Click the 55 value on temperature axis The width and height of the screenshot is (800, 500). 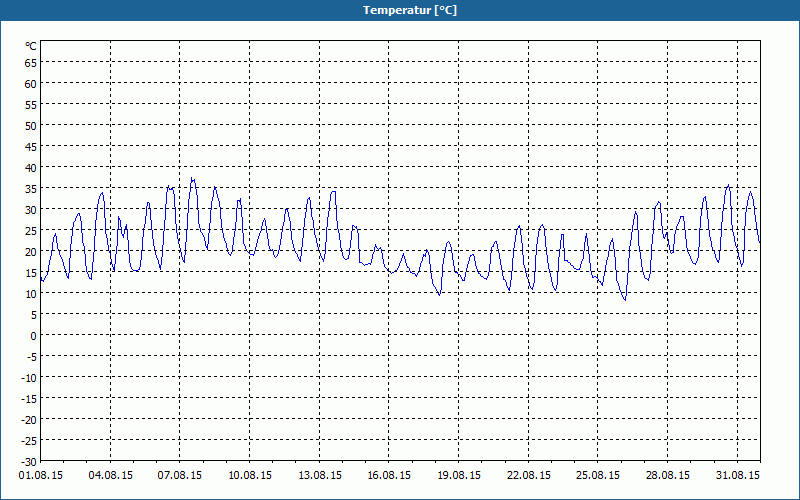point(31,105)
